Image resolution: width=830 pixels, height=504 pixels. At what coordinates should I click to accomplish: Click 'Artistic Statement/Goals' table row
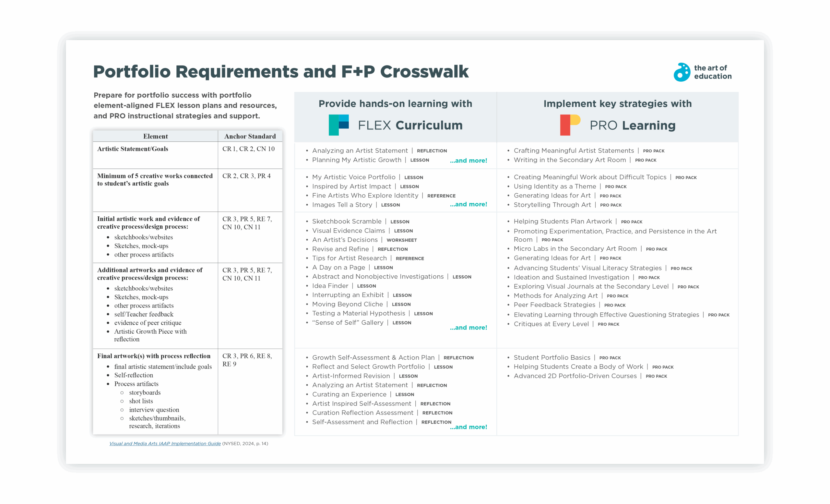tap(133, 149)
